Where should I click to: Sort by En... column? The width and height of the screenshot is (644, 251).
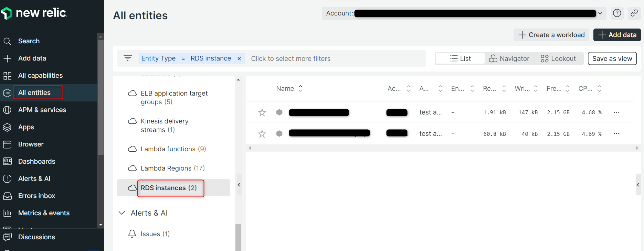463,89
